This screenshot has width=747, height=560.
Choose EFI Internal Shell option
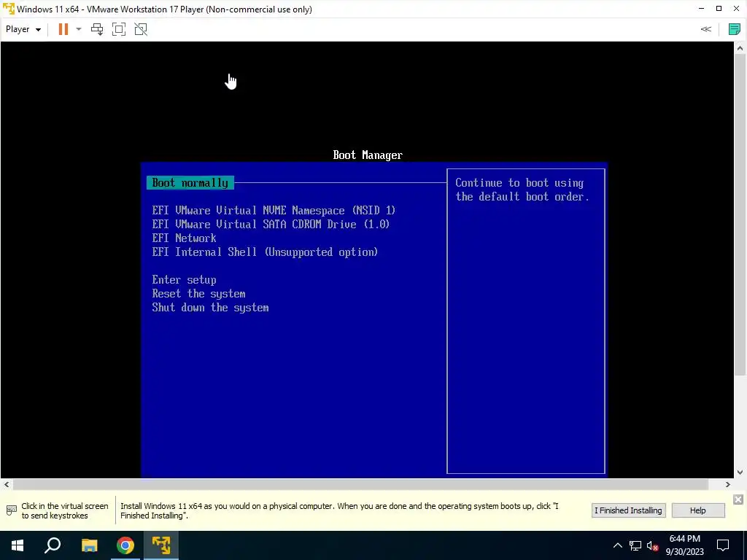(x=265, y=252)
